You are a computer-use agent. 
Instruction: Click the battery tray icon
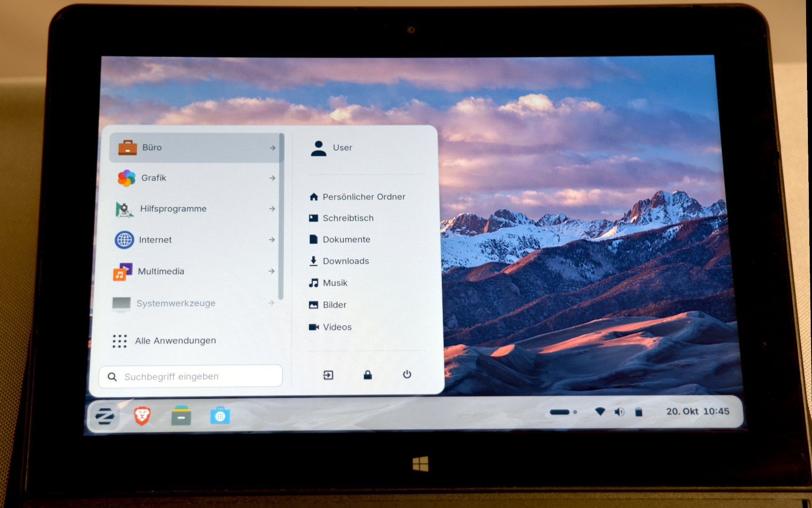point(638,412)
